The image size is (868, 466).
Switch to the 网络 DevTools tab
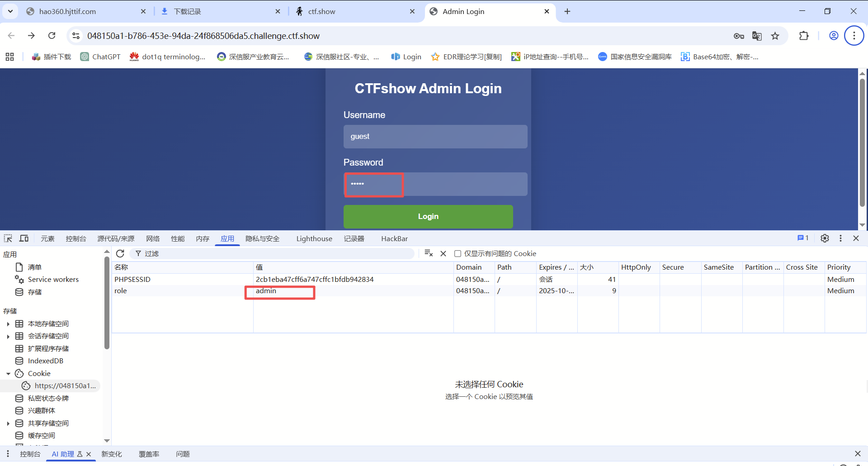153,238
